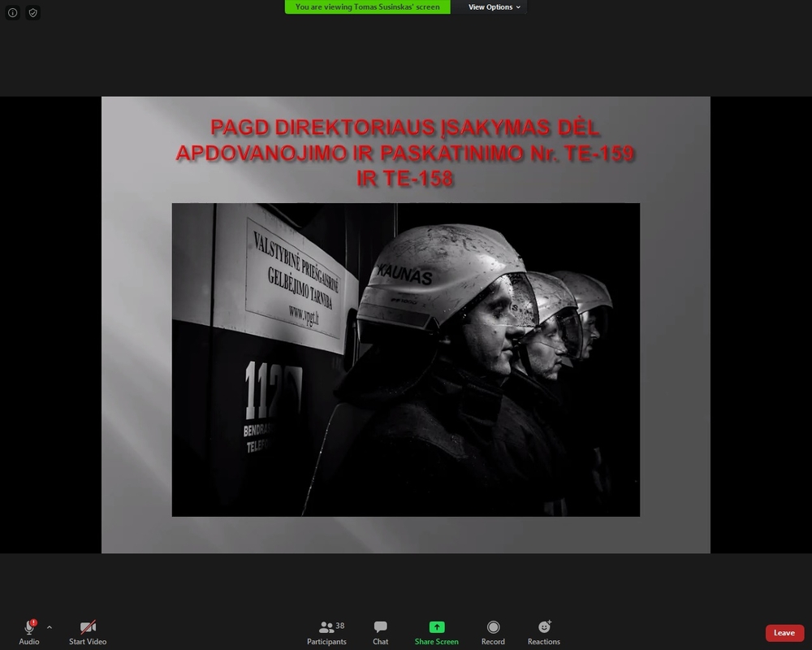
Task: Click the green encryption shield icon
Action: coord(32,13)
